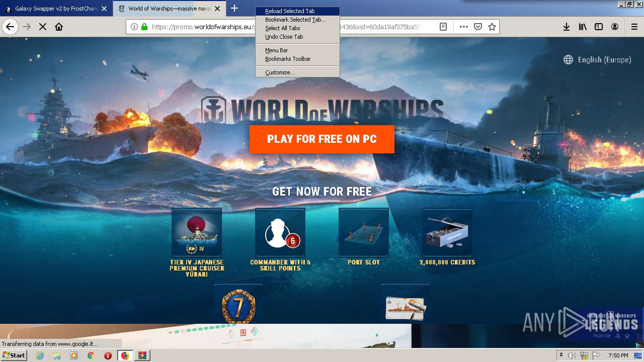
Task: Close the World of Warships tab
Action: pyautogui.click(x=217, y=9)
